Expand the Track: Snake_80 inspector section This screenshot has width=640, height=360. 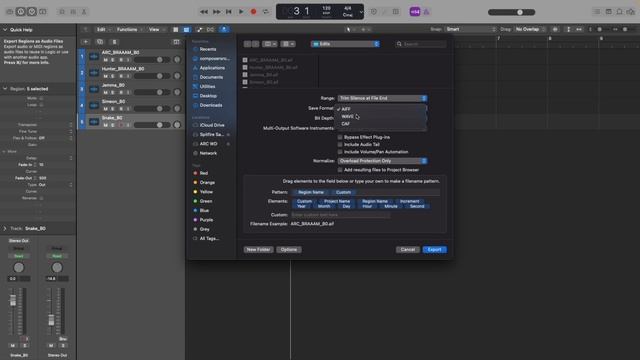[x=5, y=229]
